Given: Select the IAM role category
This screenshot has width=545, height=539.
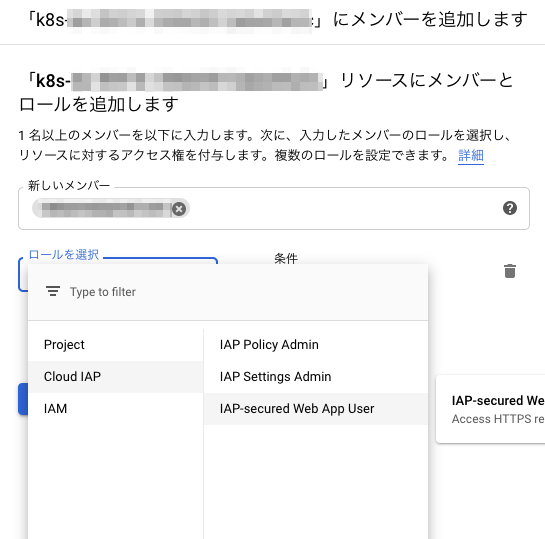Looking at the screenshot, I should coord(115,409).
